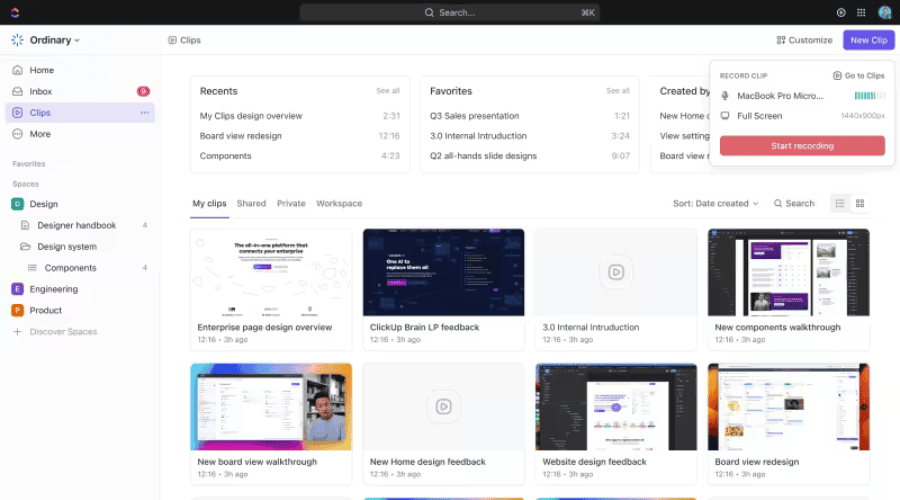Click the Customize button
The width and height of the screenshot is (900, 500).
tap(804, 40)
